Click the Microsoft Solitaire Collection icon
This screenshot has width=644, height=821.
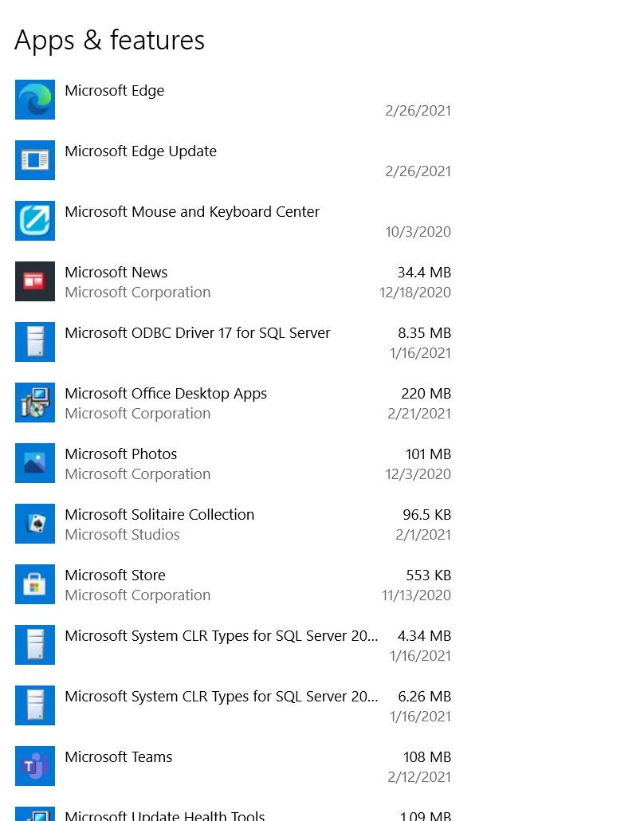34,524
